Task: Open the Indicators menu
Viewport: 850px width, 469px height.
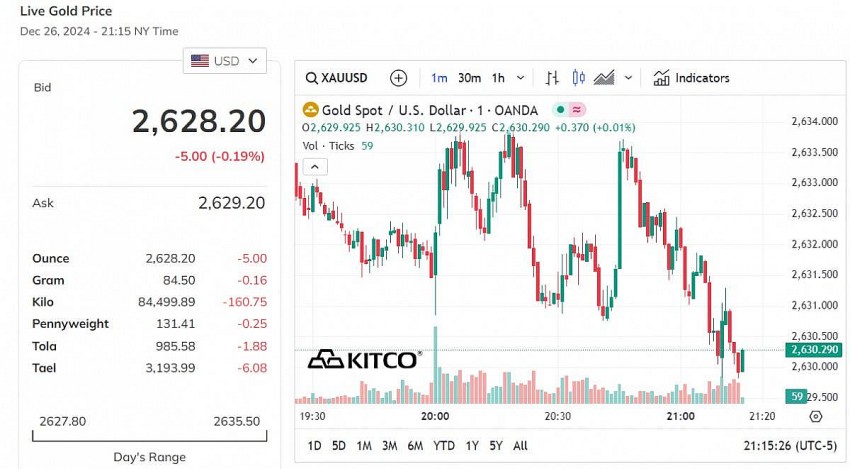Action: click(691, 78)
